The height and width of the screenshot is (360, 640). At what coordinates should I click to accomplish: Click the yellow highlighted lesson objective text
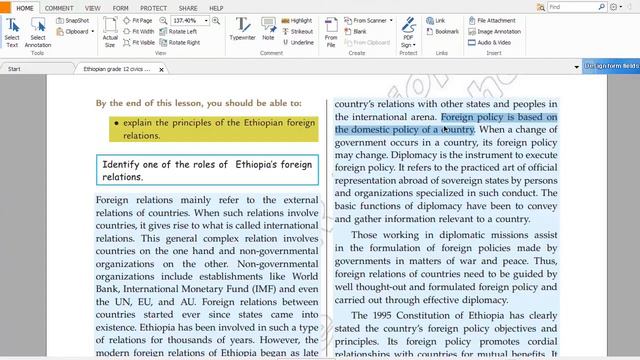pos(214,129)
